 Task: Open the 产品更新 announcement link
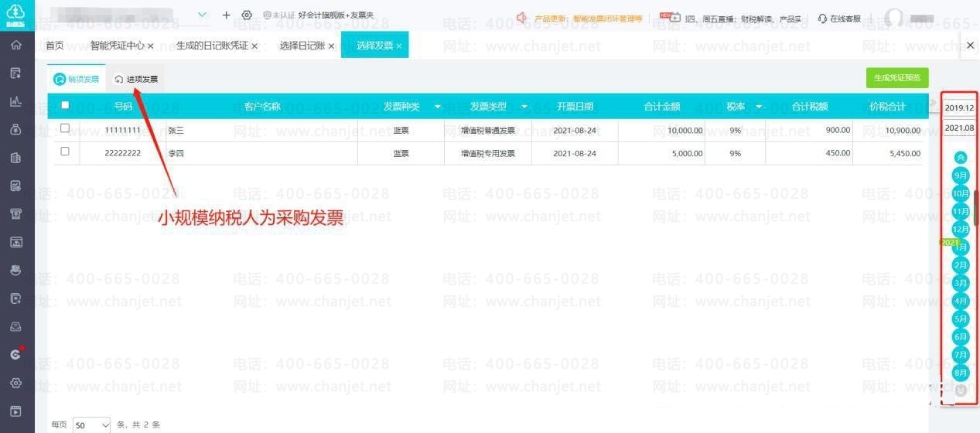pyautogui.click(x=589, y=18)
